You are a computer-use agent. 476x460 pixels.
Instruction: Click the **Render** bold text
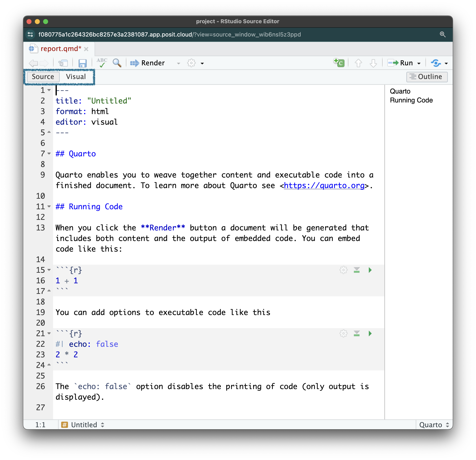[x=163, y=228]
